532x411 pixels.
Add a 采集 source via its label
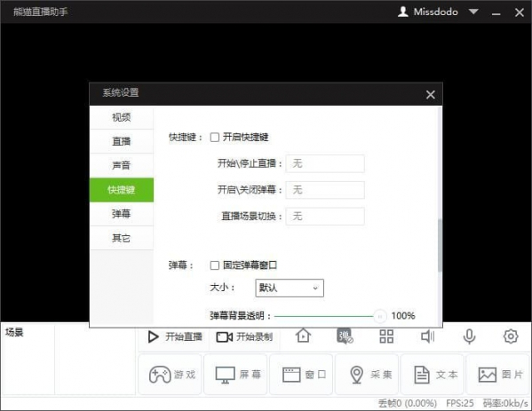[x=381, y=375]
